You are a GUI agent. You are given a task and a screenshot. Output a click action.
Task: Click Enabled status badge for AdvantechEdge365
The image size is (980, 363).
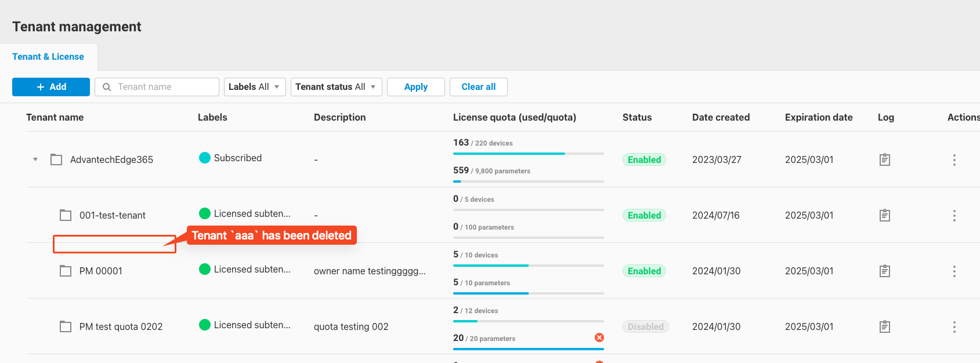coord(644,159)
